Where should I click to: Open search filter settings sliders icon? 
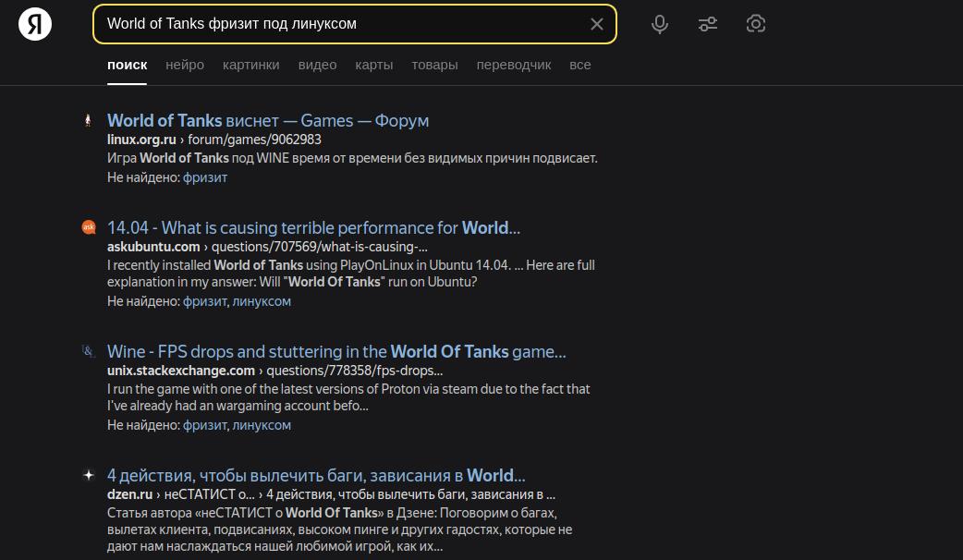click(708, 24)
